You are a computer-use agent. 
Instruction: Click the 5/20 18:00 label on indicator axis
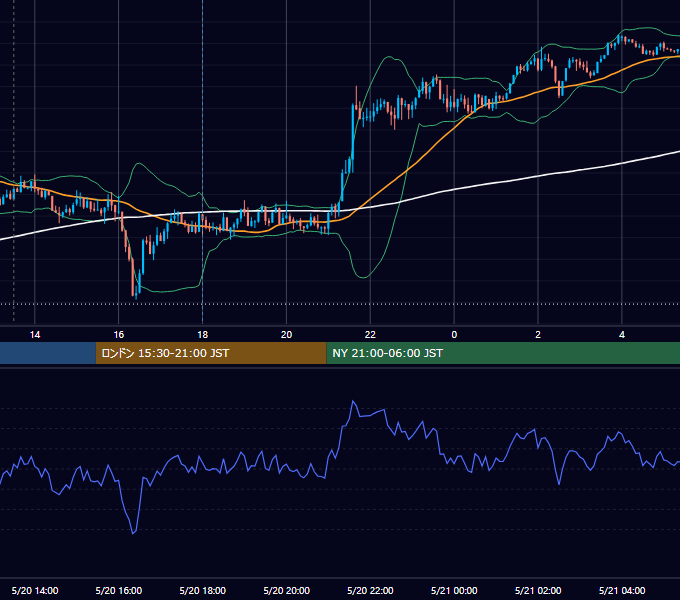[x=203, y=590]
